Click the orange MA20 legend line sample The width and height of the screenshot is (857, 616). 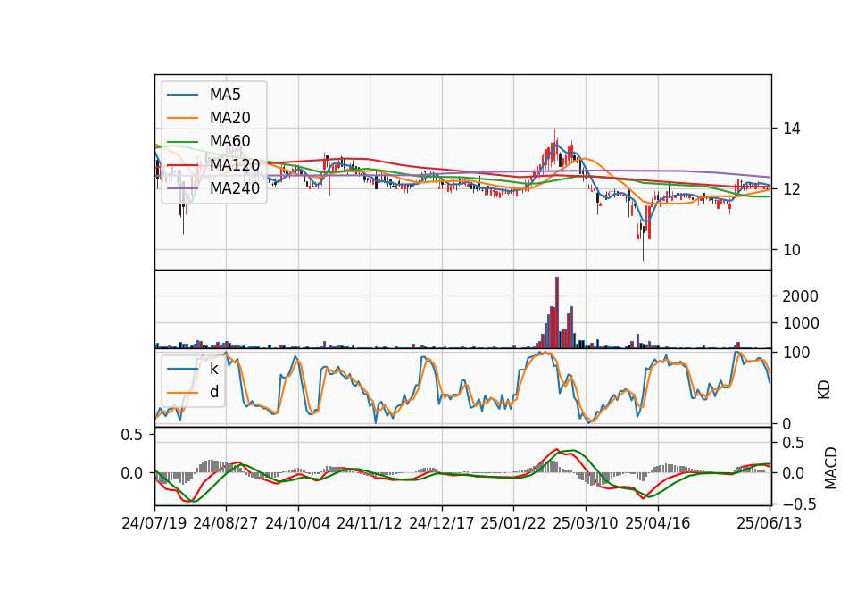click(182, 118)
